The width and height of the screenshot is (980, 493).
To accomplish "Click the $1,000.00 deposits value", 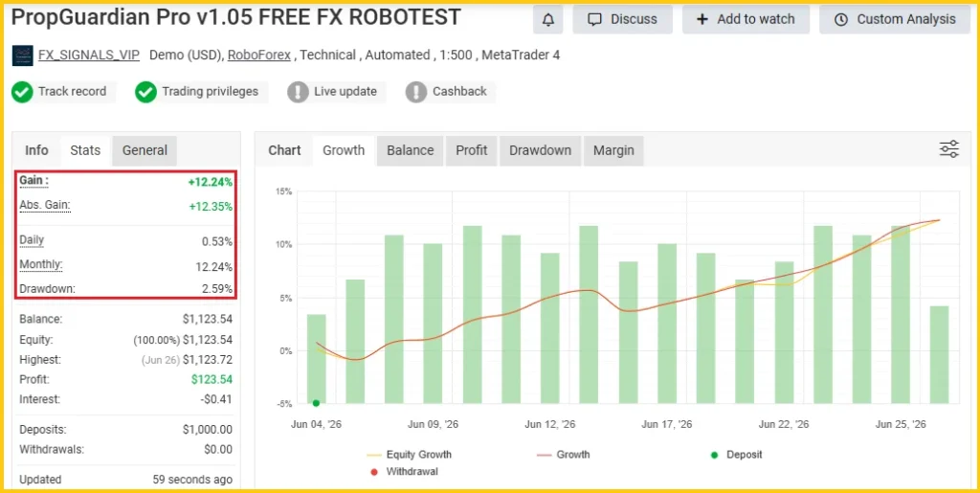I will click(208, 430).
